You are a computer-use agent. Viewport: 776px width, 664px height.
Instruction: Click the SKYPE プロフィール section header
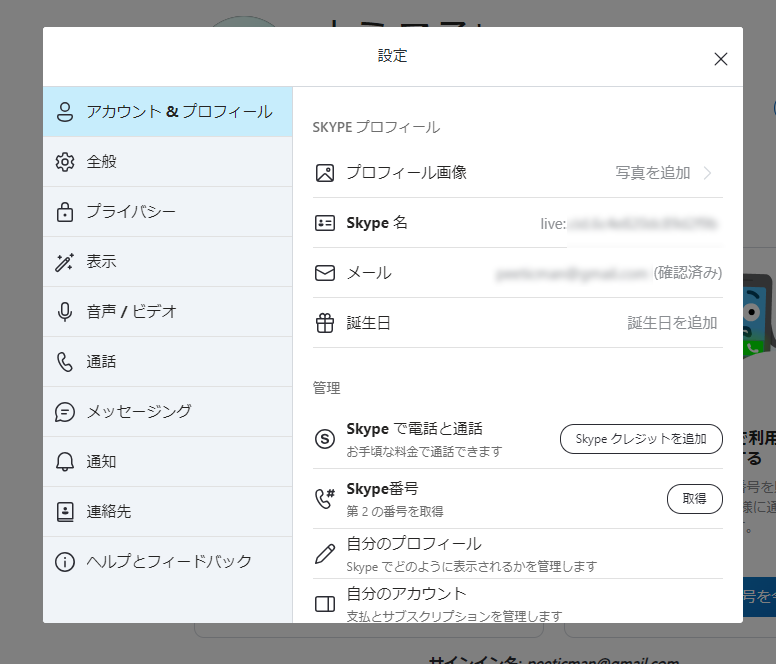click(x=376, y=127)
